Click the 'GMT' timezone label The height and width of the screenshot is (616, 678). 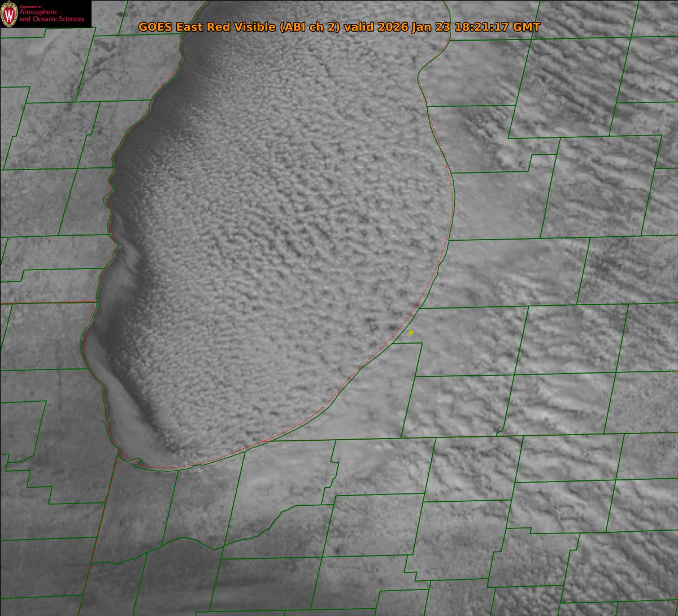coord(527,27)
